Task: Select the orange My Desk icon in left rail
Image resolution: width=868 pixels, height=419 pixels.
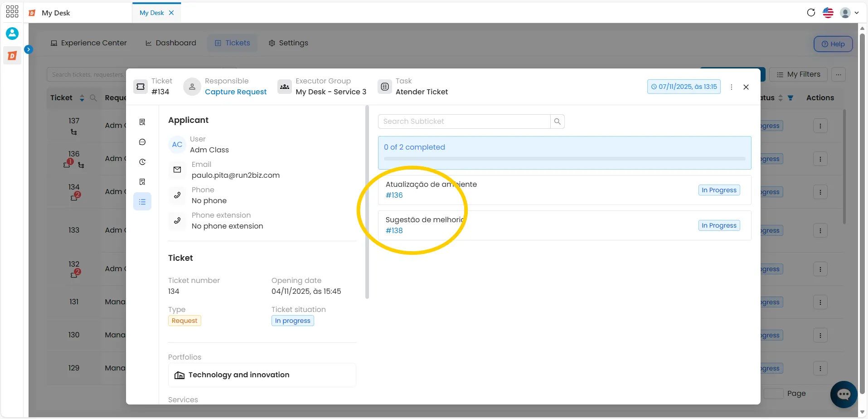Action: (12, 56)
